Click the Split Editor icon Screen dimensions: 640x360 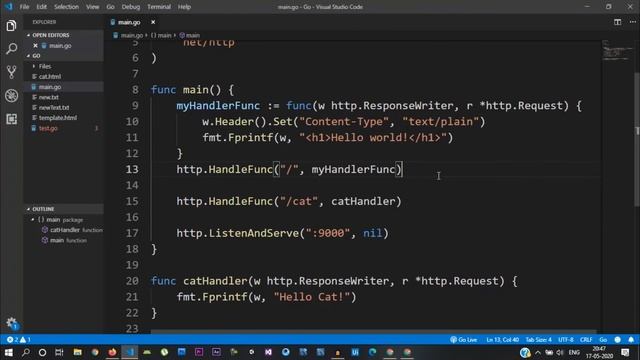click(x=618, y=22)
